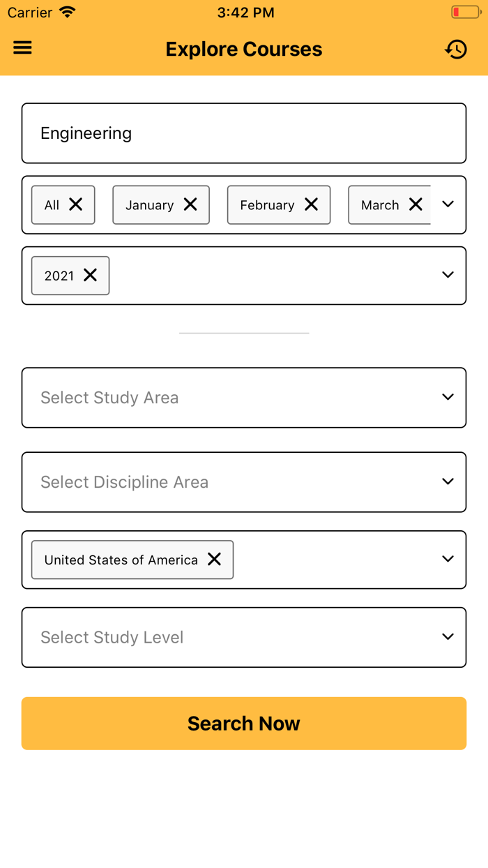Remove the '2021' year filter chip
The width and height of the screenshot is (488, 868).
pos(91,276)
